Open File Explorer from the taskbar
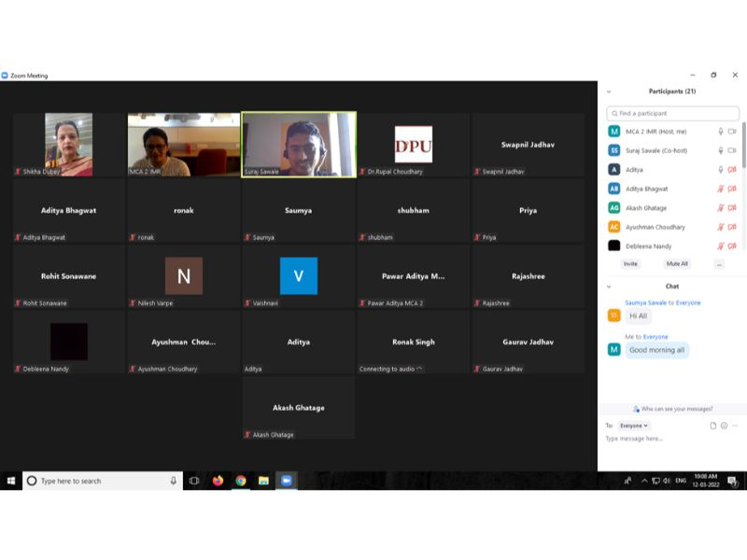This screenshot has height=560, width=747. tap(263, 481)
